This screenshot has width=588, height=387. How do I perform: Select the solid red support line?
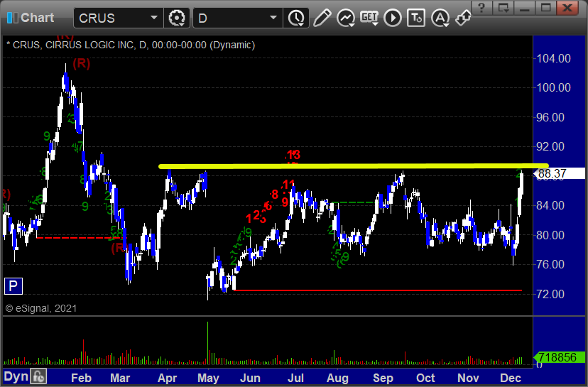tap(378, 290)
